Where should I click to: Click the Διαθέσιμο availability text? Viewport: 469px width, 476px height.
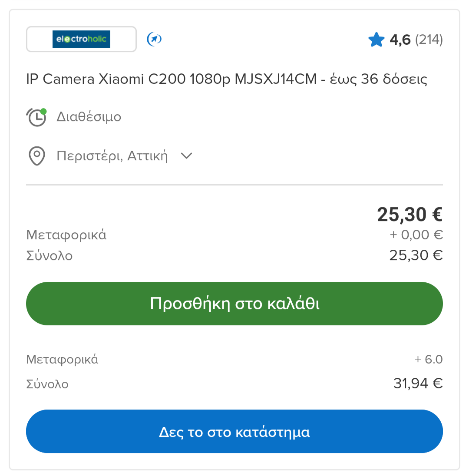coord(89,117)
